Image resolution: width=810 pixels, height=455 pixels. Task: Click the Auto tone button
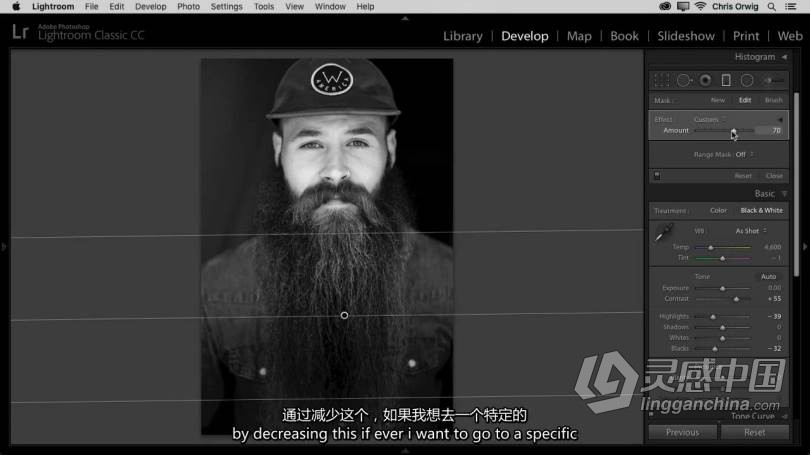768,276
